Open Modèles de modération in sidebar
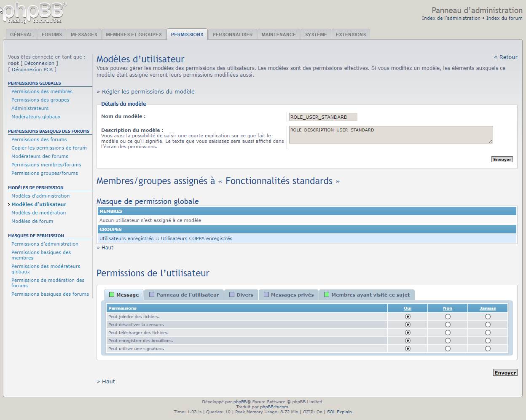This screenshot has height=420, width=526. point(38,213)
